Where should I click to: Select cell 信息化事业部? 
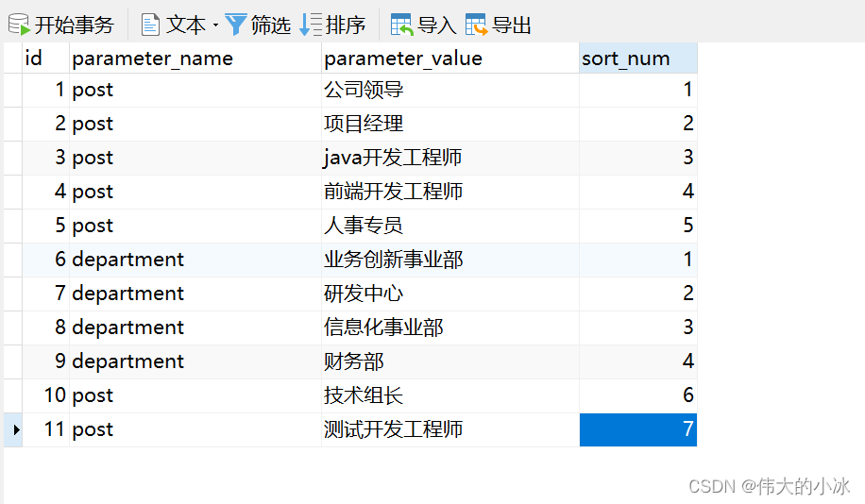click(x=450, y=328)
